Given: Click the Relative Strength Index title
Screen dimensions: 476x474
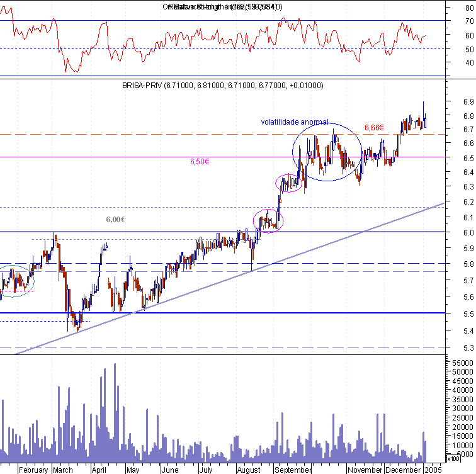Looking at the screenshot, I should (222, 7).
